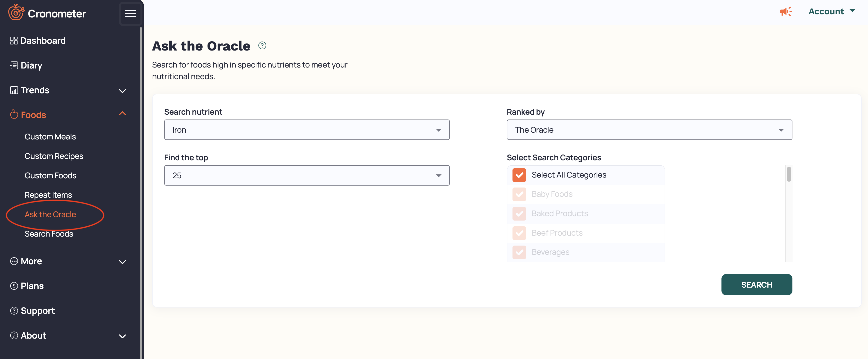Click the Cronometer logo icon
Screen dimensions: 868x359
[x=16, y=12]
